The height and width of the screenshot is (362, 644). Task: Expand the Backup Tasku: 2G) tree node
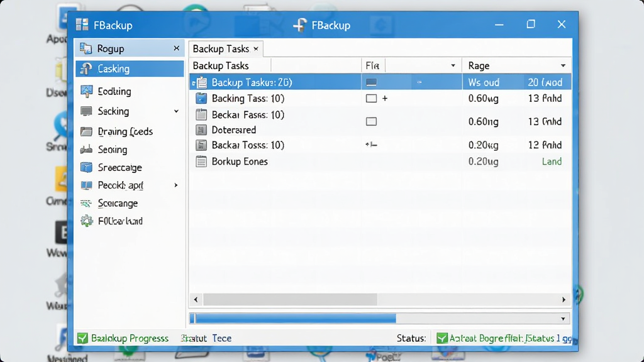[194, 83]
